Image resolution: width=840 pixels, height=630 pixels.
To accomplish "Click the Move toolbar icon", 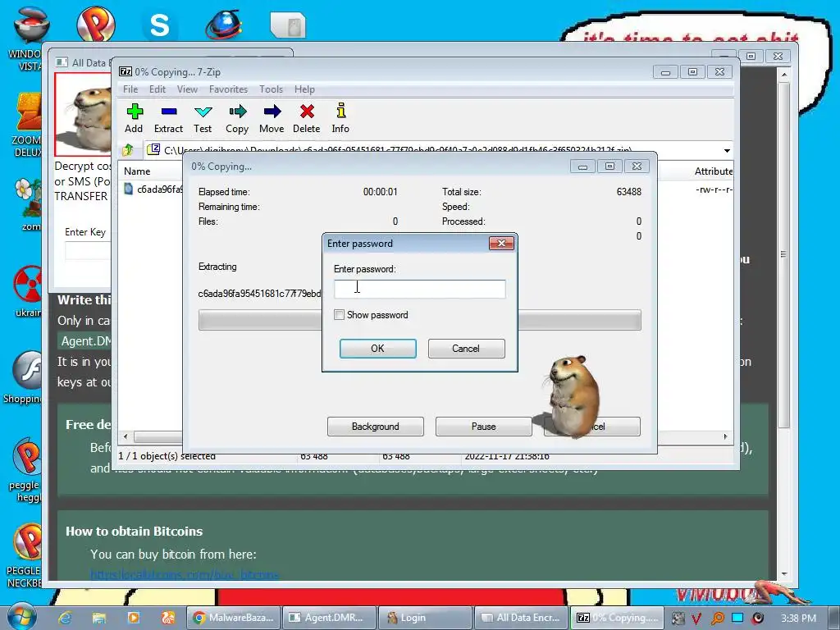I will click(x=272, y=112).
